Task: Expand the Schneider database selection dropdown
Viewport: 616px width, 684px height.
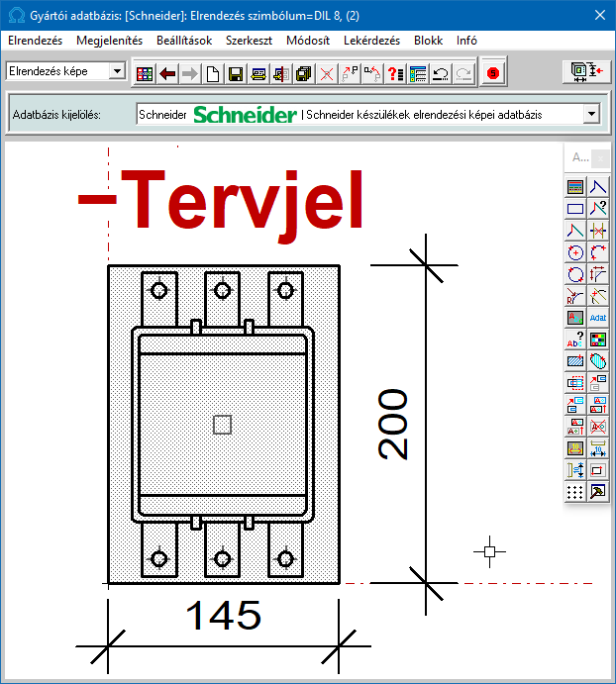Action: click(591, 114)
